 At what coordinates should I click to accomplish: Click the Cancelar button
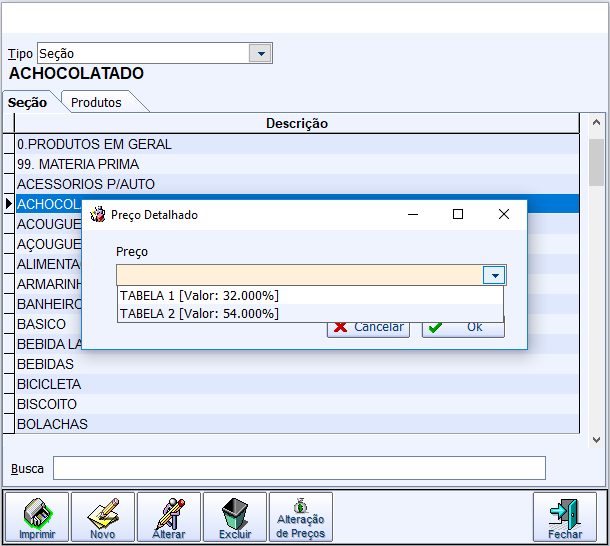point(368,327)
